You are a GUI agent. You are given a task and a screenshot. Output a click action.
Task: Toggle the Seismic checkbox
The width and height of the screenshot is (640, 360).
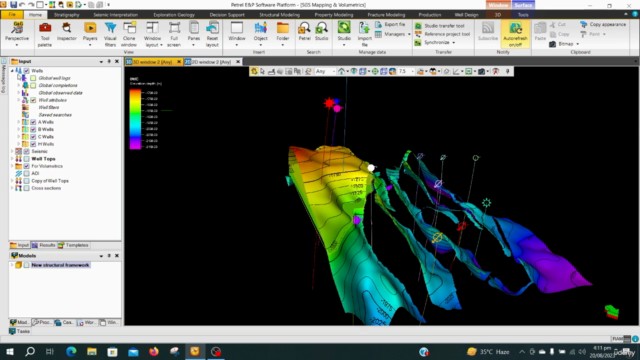click(27, 151)
